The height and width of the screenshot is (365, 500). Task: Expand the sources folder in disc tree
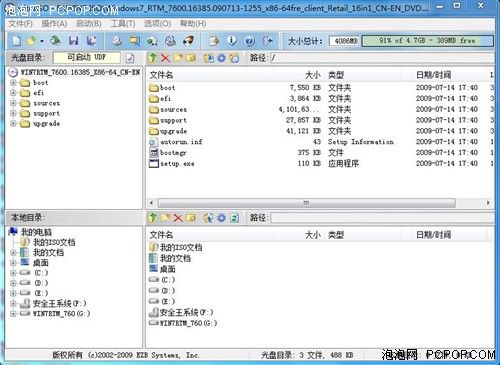tap(13, 103)
